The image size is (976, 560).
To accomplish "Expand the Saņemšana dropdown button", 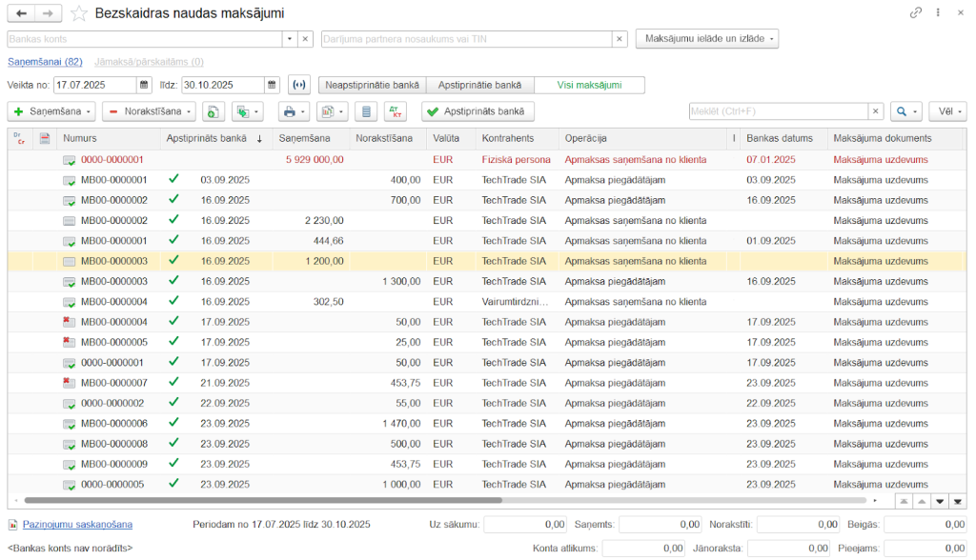I will pyautogui.click(x=51, y=111).
